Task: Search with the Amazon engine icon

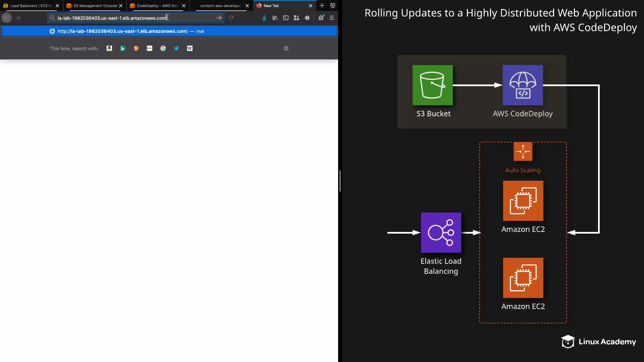Action: click(x=109, y=48)
